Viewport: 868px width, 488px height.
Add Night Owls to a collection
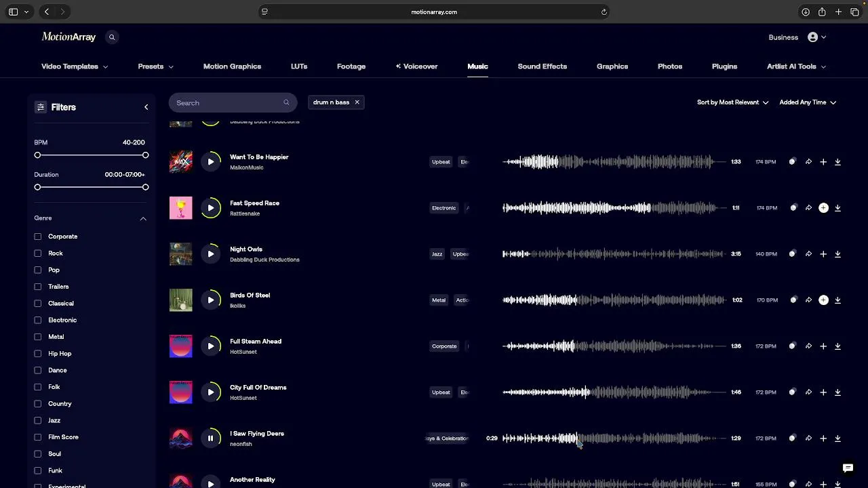[x=823, y=254]
